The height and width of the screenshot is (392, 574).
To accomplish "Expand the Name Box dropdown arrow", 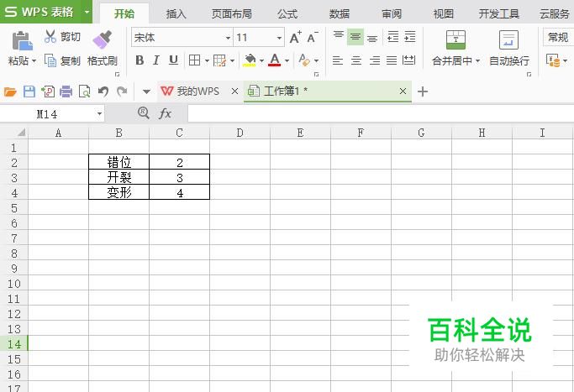I will pyautogui.click(x=99, y=113).
